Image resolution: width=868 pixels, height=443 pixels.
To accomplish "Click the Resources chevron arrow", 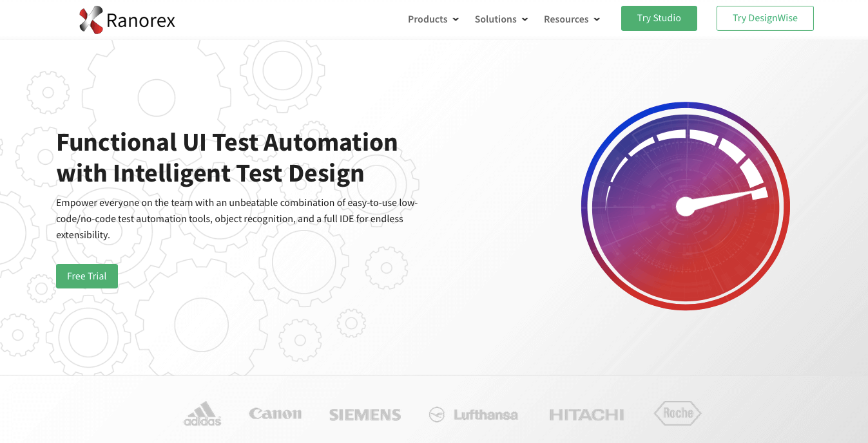I will (x=597, y=19).
